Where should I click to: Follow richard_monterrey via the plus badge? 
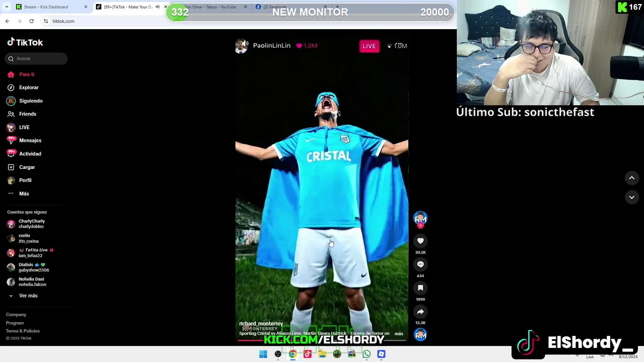[420, 226]
